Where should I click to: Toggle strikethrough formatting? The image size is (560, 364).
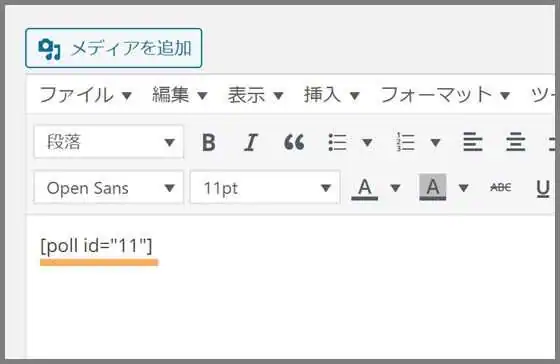point(501,187)
